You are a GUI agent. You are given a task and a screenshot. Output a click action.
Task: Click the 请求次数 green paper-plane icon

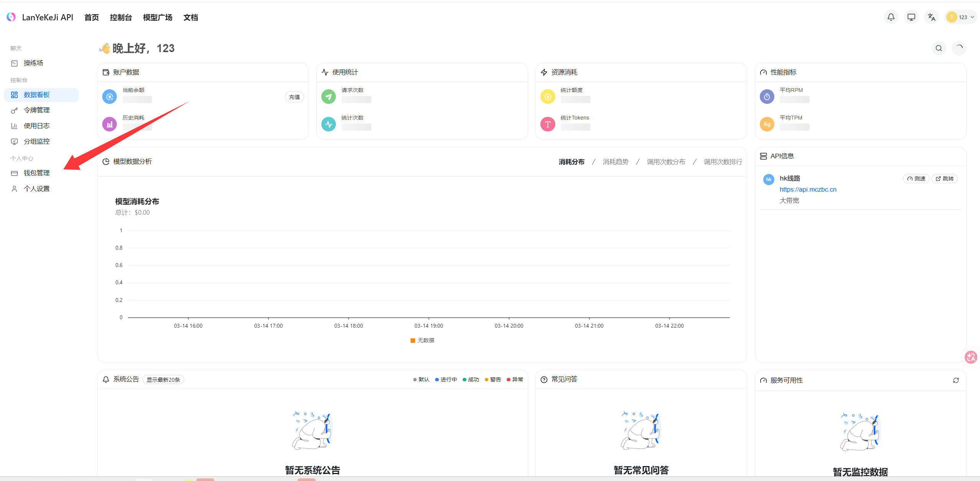[x=329, y=97]
